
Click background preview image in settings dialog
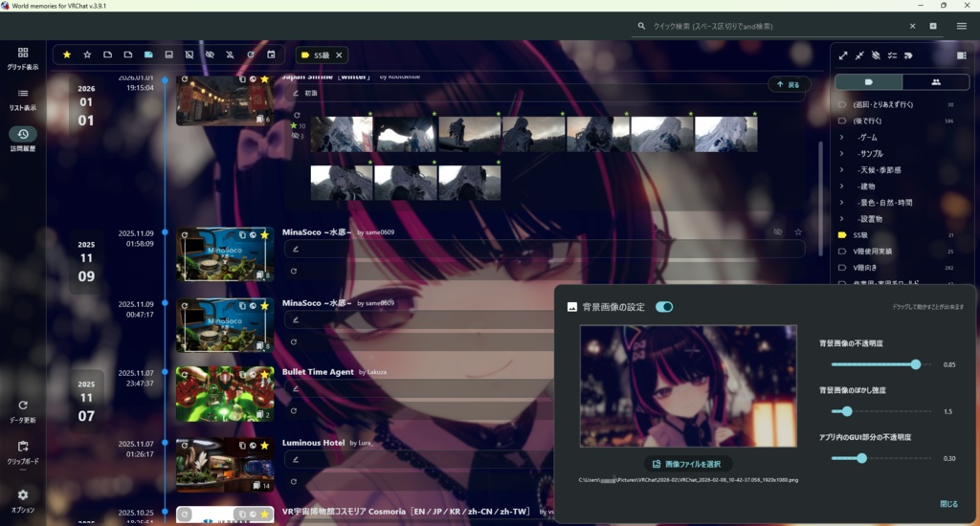click(688, 386)
